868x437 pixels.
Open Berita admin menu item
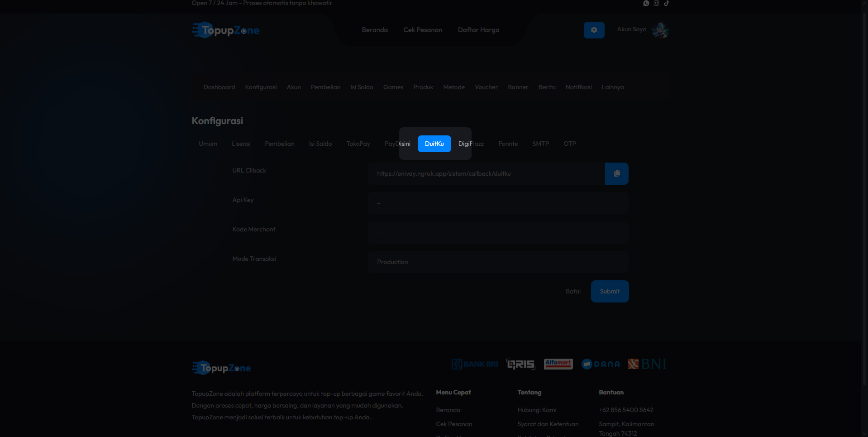point(547,87)
